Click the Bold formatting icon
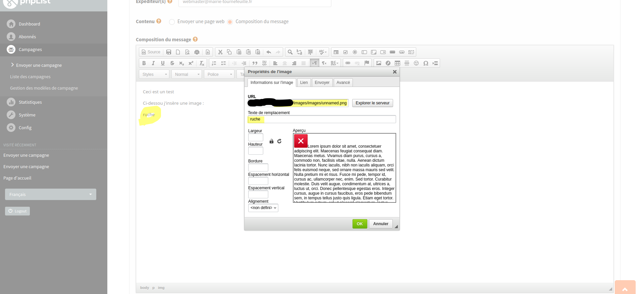Image resolution: width=644 pixels, height=294 pixels. (x=144, y=63)
